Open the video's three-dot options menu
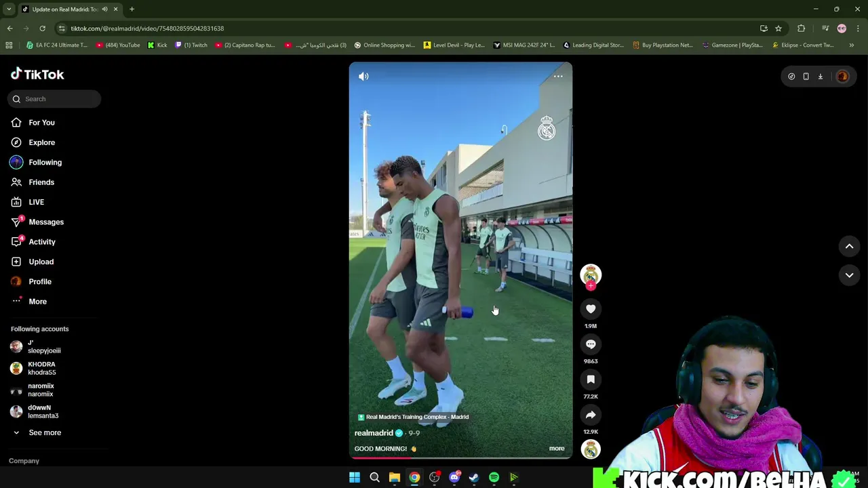The image size is (868, 488). click(x=558, y=77)
